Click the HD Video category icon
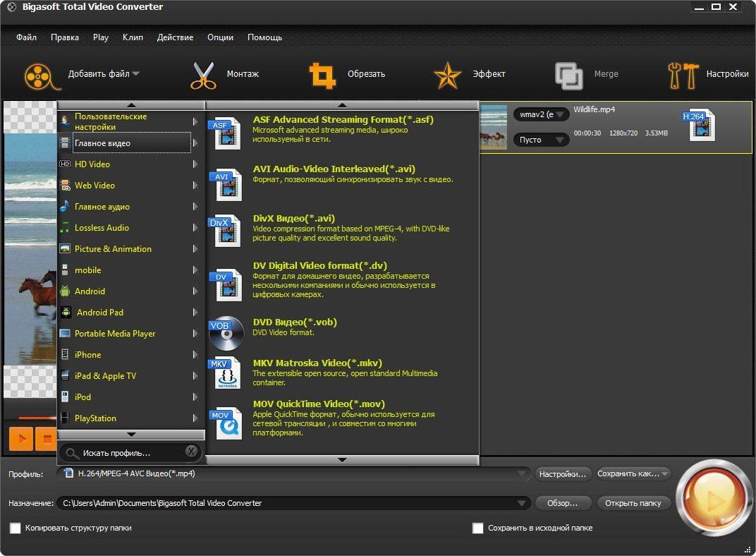This screenshot has height=556, width=756. (x=65, y=164)
